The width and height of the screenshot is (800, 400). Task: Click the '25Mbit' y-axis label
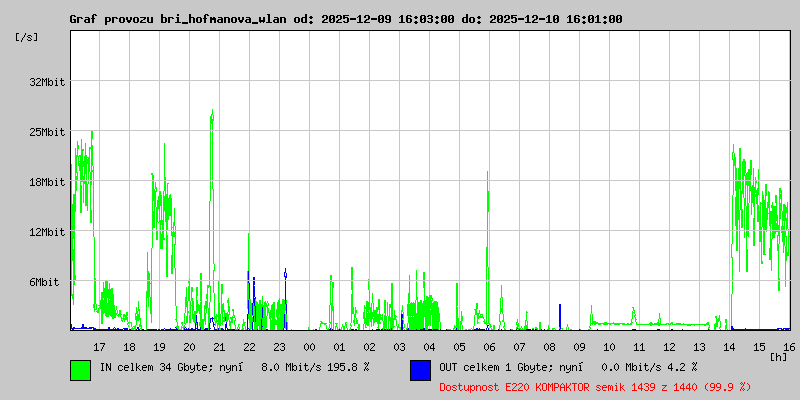(47, 132)
